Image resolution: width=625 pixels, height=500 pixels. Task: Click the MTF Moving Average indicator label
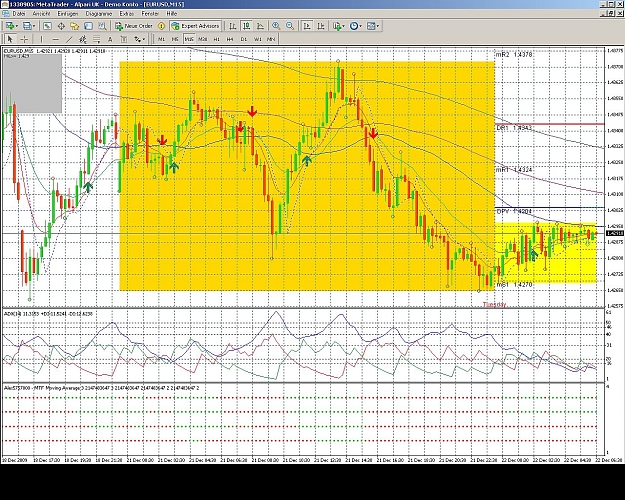101,388
